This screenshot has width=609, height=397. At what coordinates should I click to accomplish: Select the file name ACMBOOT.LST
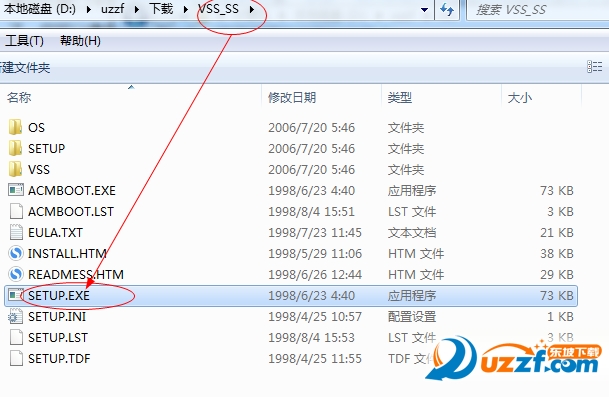coord(71,211)
